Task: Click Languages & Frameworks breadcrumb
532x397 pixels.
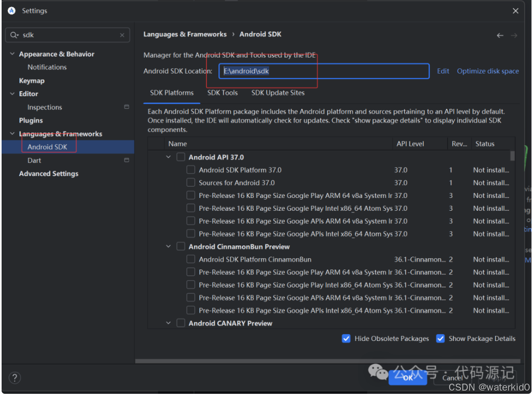Action: [185, 34]
